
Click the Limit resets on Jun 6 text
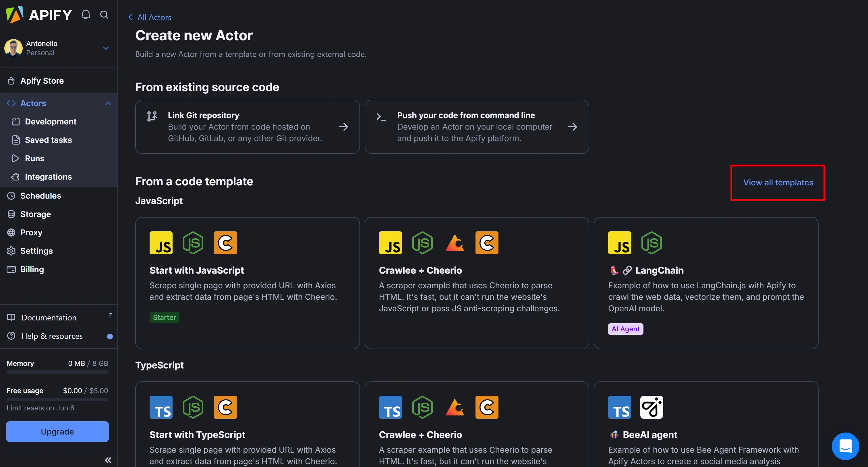40,408
